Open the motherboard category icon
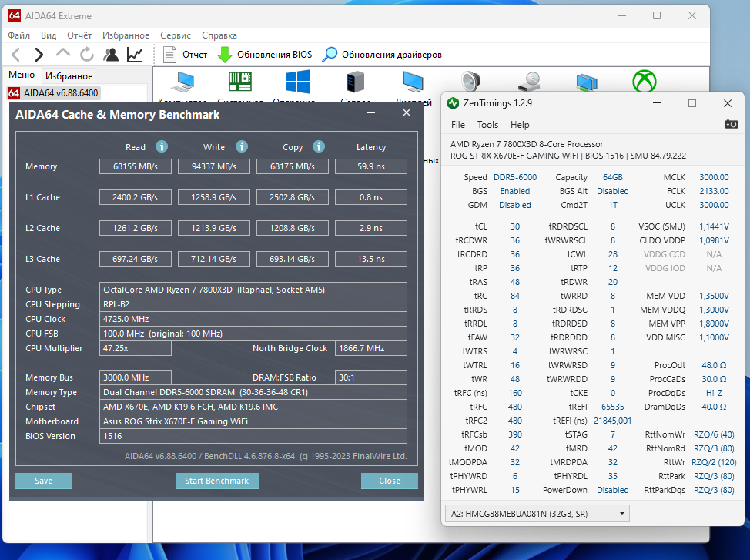This screenshot has height=560, width=750. [x=240, y=82]
